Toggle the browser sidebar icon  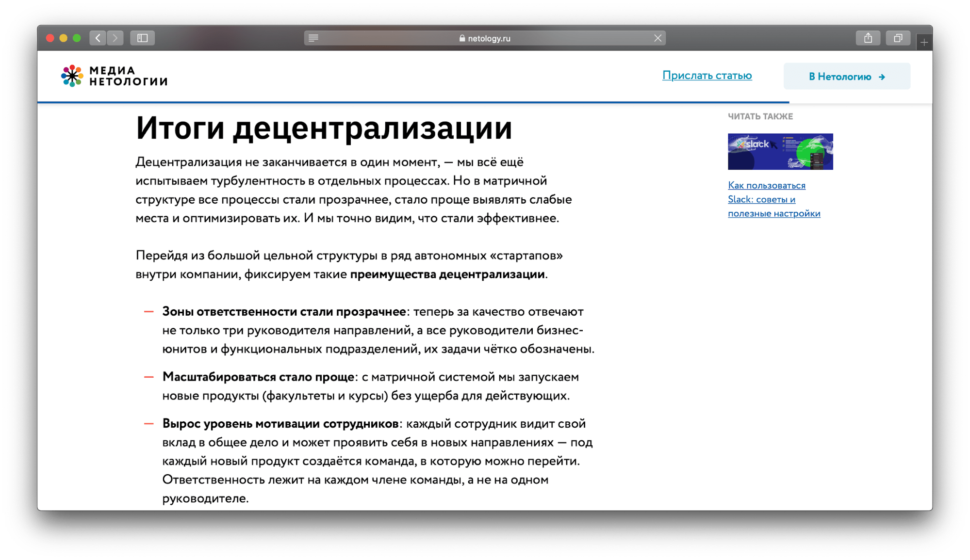[x=143, y=38]
